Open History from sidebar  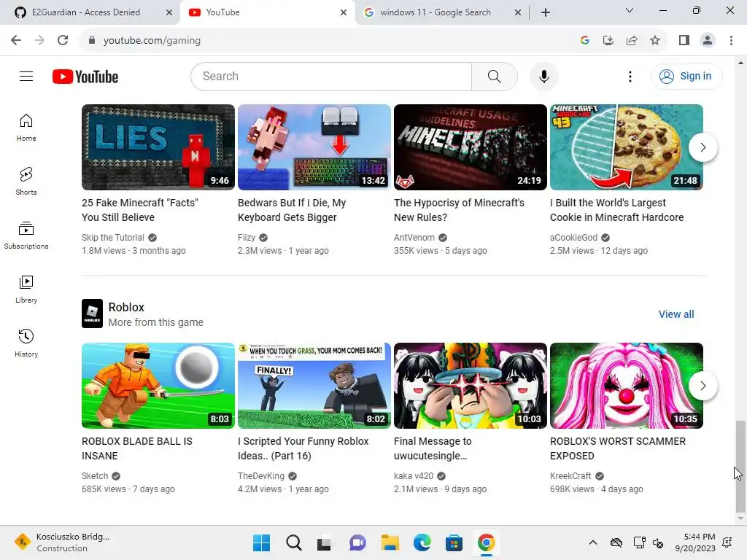[x=26, y=343]
